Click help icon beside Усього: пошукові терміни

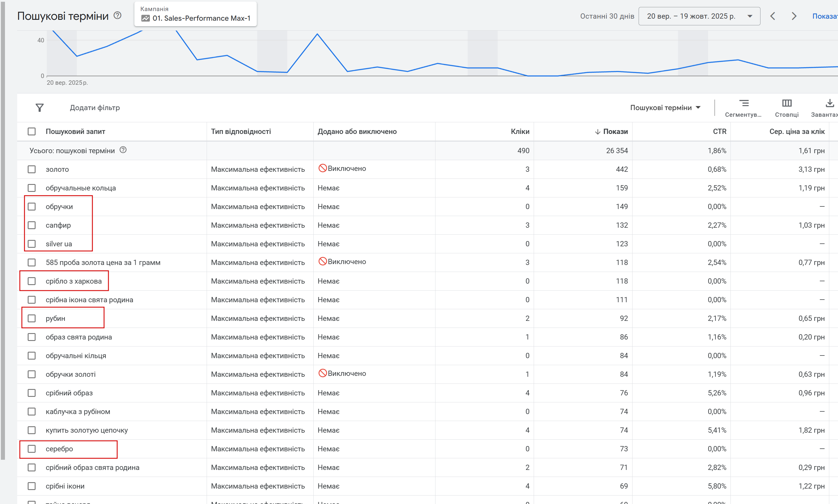(123, 150)
